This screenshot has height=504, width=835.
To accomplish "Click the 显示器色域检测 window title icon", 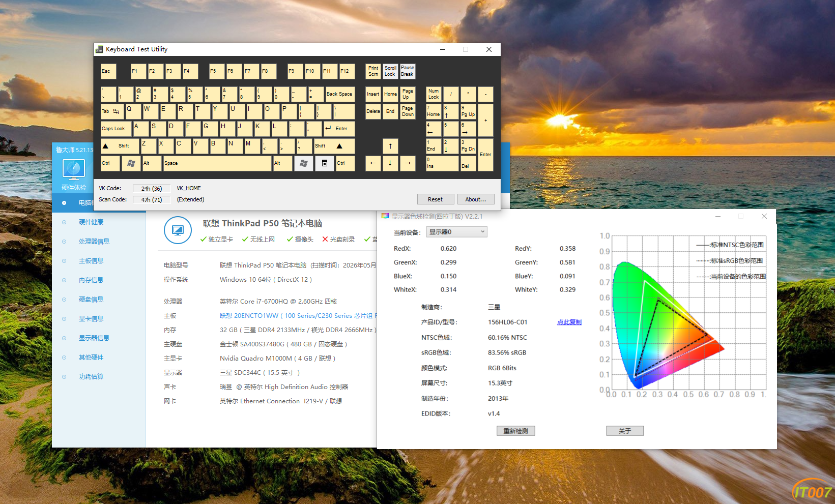I will (385, 217).
